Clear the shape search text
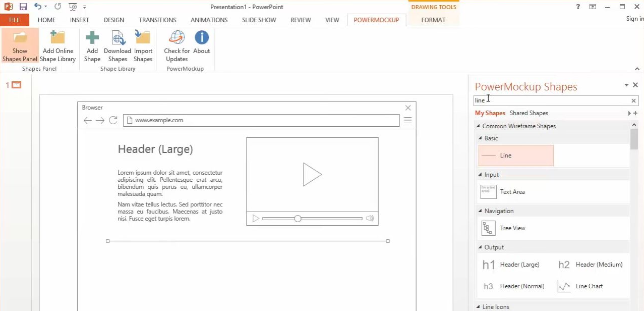This screenshot has height=311, width=644. 634,100
